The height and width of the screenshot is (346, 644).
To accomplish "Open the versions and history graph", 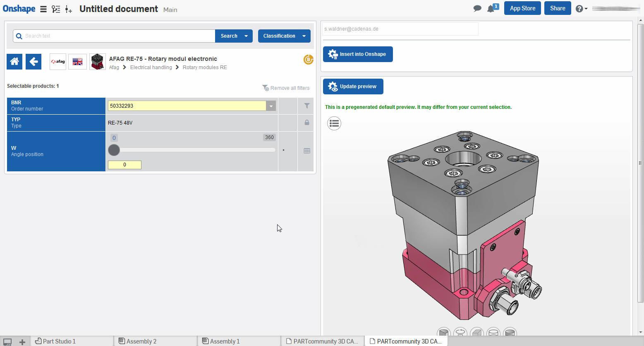I will pyautogui.click(x=56, y=9).
